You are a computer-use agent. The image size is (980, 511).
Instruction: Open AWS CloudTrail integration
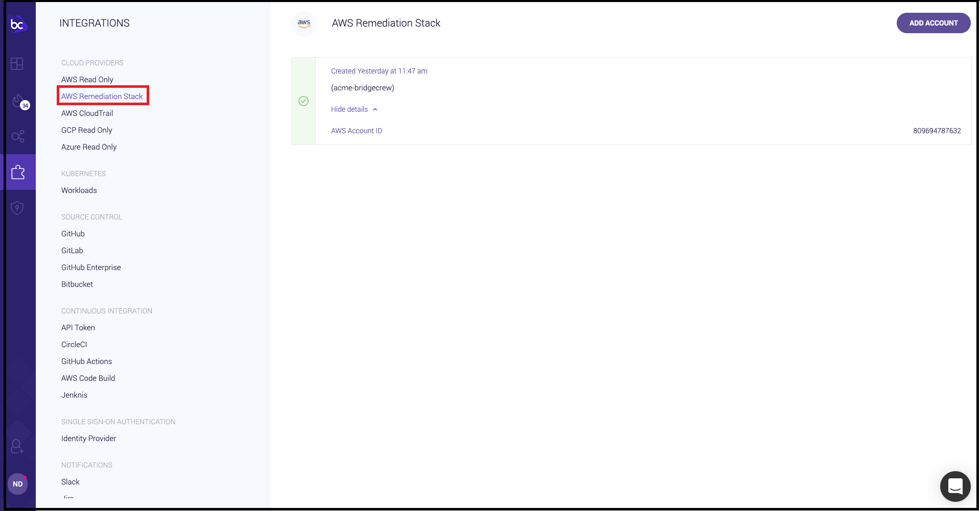[87, 113]
